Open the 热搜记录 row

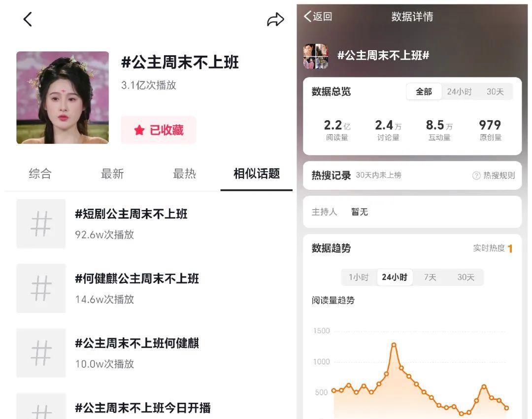point(412,175)
